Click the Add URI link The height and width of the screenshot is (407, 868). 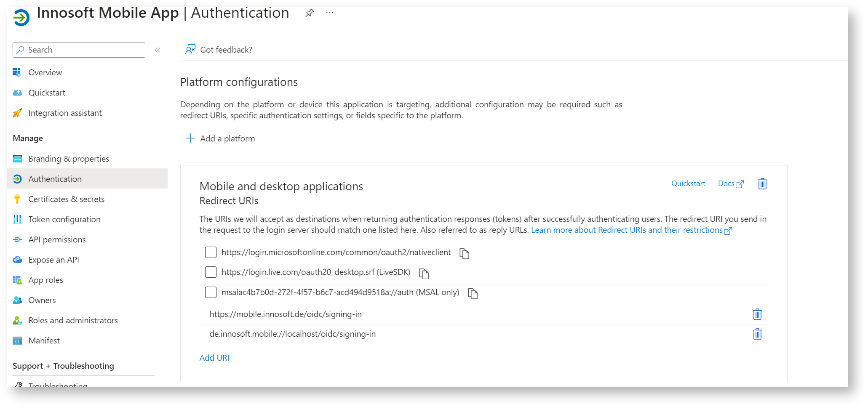pos(214,358)
